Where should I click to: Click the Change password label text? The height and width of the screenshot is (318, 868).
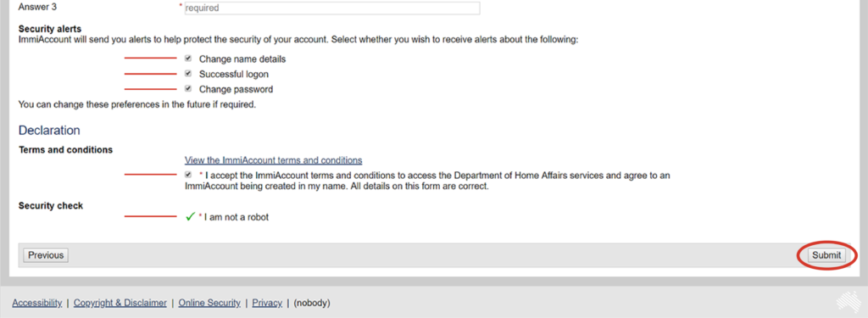click(x=236, y=89)
